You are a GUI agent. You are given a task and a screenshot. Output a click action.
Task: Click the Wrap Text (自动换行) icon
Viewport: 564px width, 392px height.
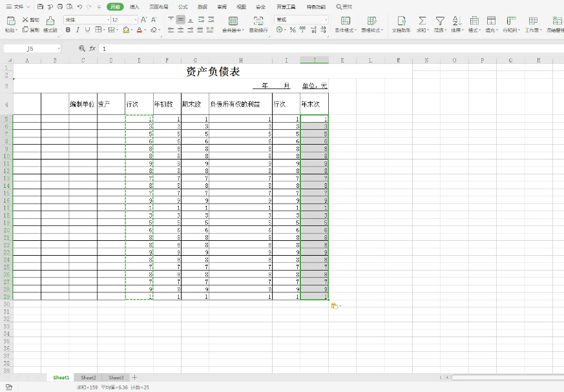click(x=258, y=21)
